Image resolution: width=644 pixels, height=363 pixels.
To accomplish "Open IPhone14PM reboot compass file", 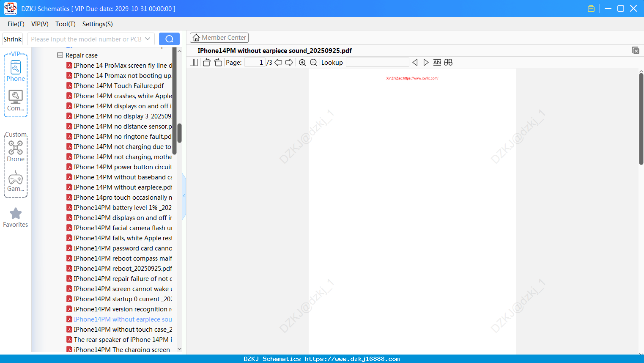I will 119,258.
